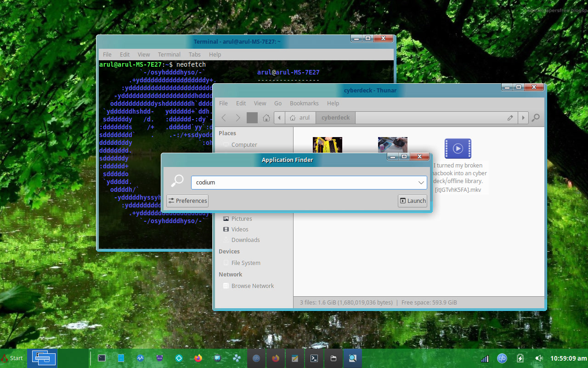
Task: Click the Launch button
Action: pyautogui.click(x=413, y=201)
